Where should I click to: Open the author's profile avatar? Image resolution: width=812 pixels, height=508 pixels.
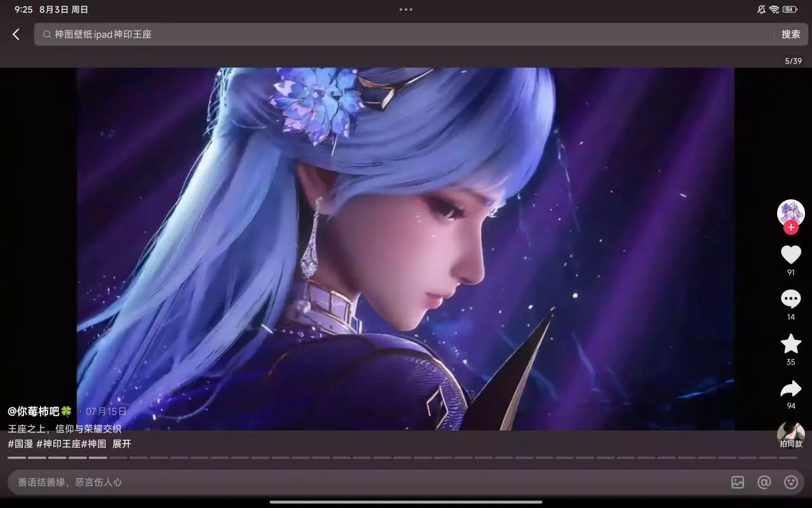pos(791,213)
